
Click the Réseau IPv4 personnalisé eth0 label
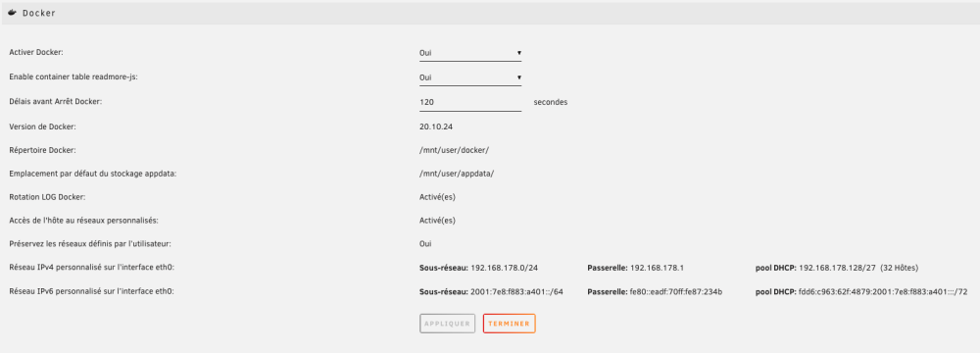[91, 268]
